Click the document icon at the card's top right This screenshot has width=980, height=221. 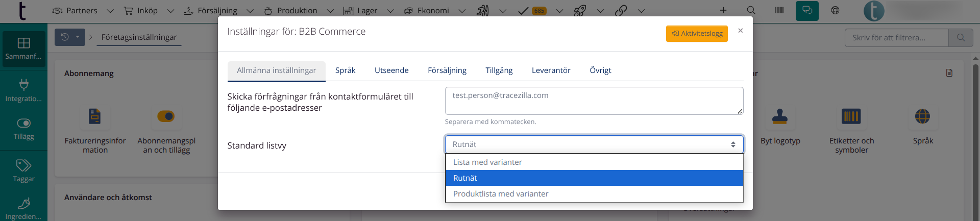pos(949,73)
